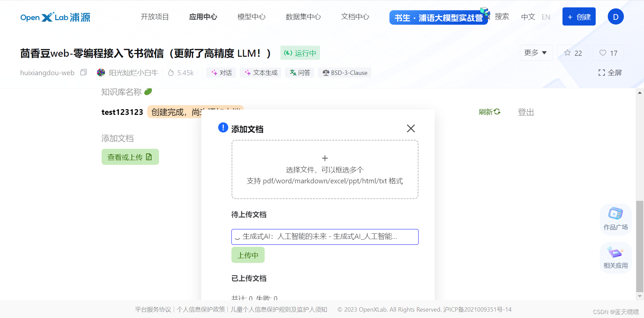Viewport: 644px width, 318px height.
Task: Click the test123123 knowledge base name
Action: pyautogui.click(x=122, y=112)
